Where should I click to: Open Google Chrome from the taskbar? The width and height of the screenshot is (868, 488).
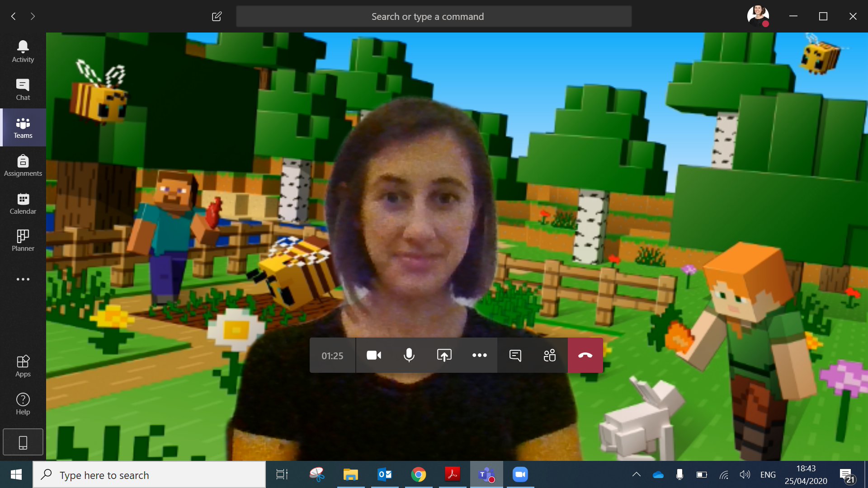coord(419,474)
